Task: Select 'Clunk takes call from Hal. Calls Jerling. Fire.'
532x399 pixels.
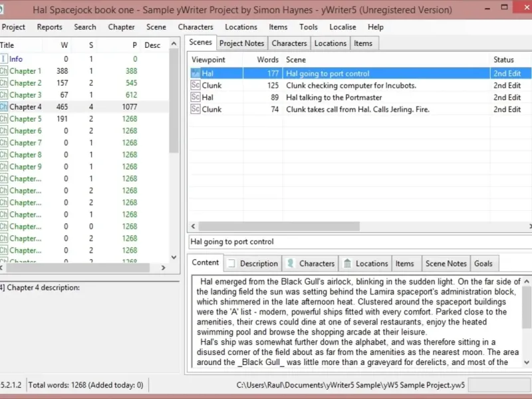Action: tap(360, 109)
